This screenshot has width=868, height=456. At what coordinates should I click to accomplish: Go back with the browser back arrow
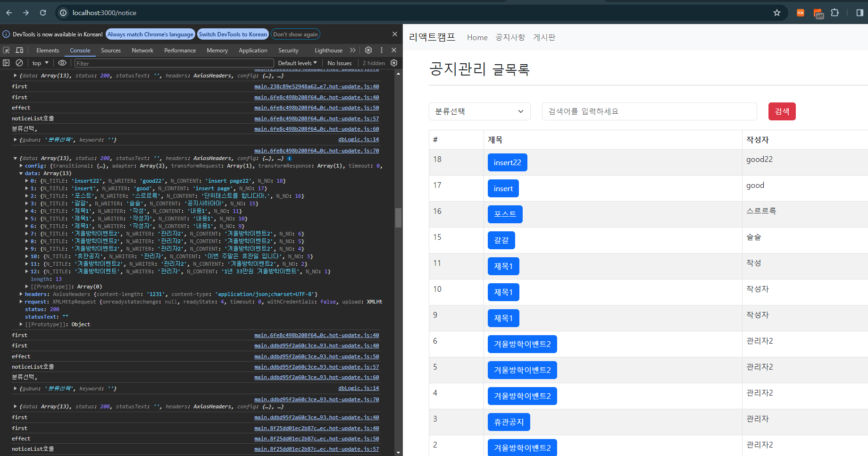pyautogui.click(x=9, y=13)
